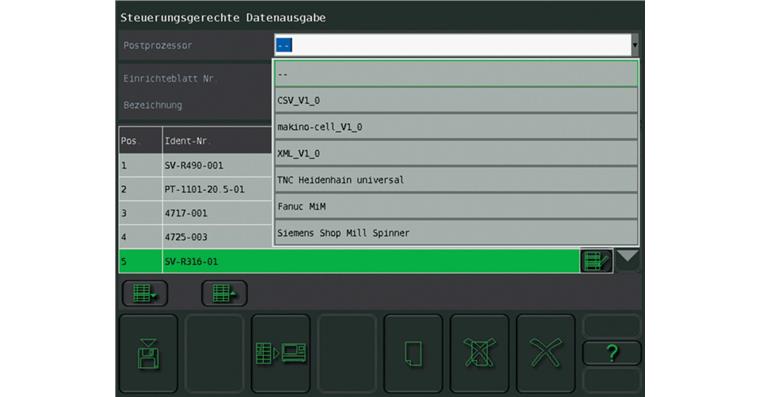Click the Einrichteblatt Nr label
This screenshot has height=397, width=760.
click(x=168, y=79)
